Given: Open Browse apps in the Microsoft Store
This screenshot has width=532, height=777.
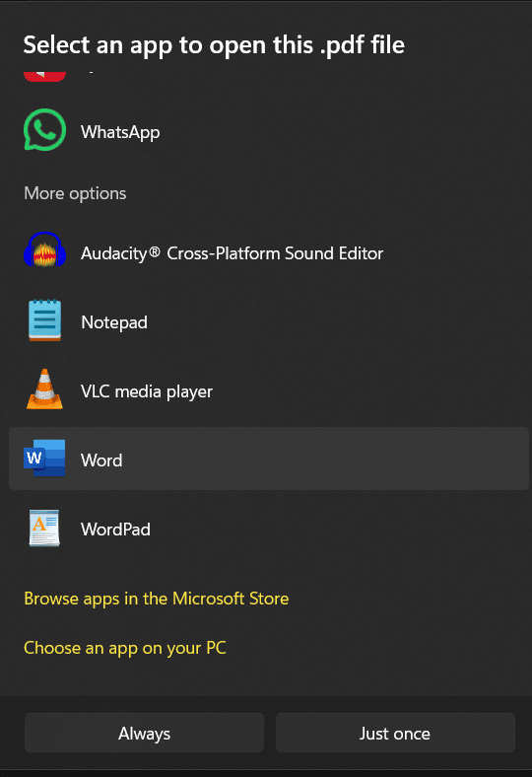Looking at the screenshot, I should coord(157,599).
